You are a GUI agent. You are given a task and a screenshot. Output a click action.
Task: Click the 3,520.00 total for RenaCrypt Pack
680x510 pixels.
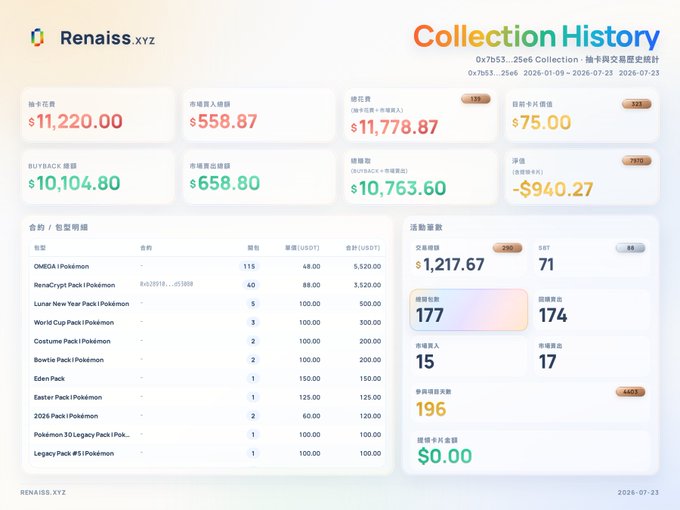click(x=367, y=285)
